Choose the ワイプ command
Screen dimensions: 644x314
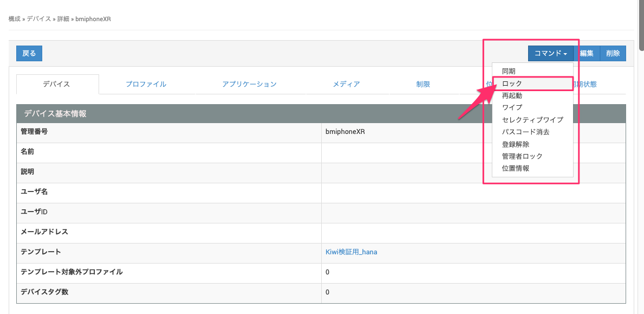512,107
